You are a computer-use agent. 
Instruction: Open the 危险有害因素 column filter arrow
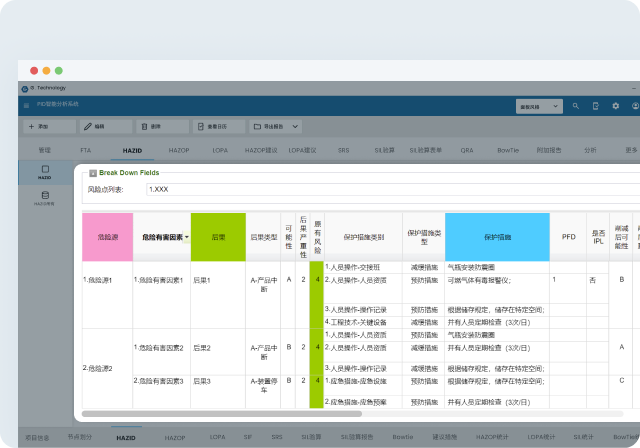click(x=186, y=237)
